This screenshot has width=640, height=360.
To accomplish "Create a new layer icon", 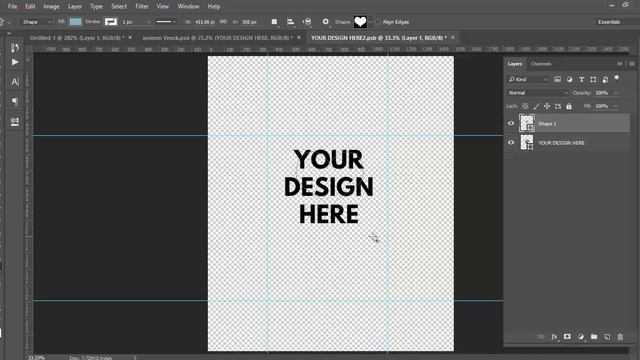I will [607, 337].
